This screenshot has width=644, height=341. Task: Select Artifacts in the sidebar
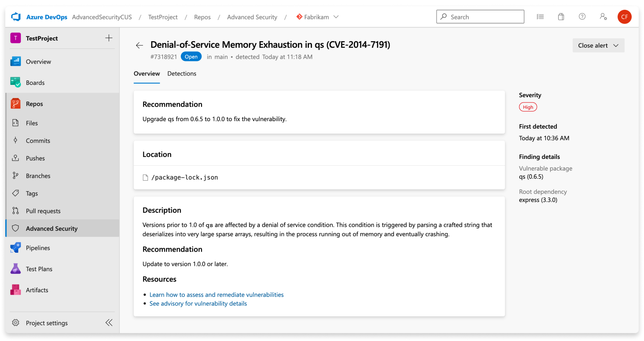tap(37, 290)
